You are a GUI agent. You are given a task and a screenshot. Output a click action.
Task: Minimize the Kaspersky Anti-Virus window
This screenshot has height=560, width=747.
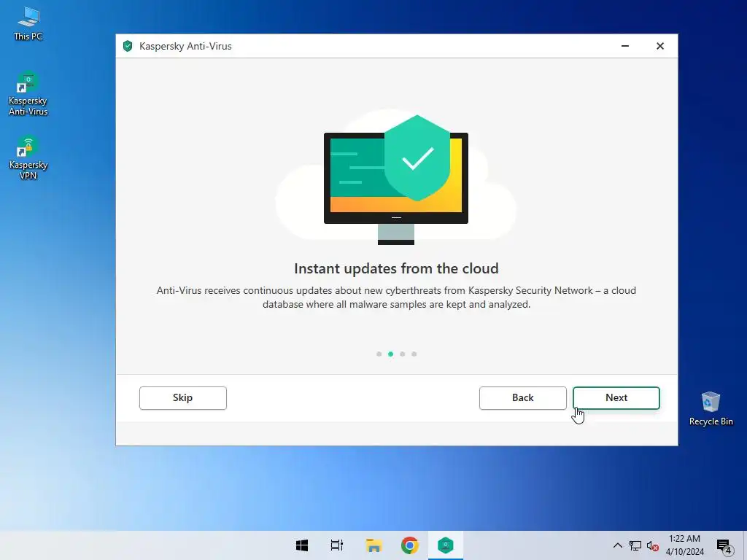tap(625, 46)
